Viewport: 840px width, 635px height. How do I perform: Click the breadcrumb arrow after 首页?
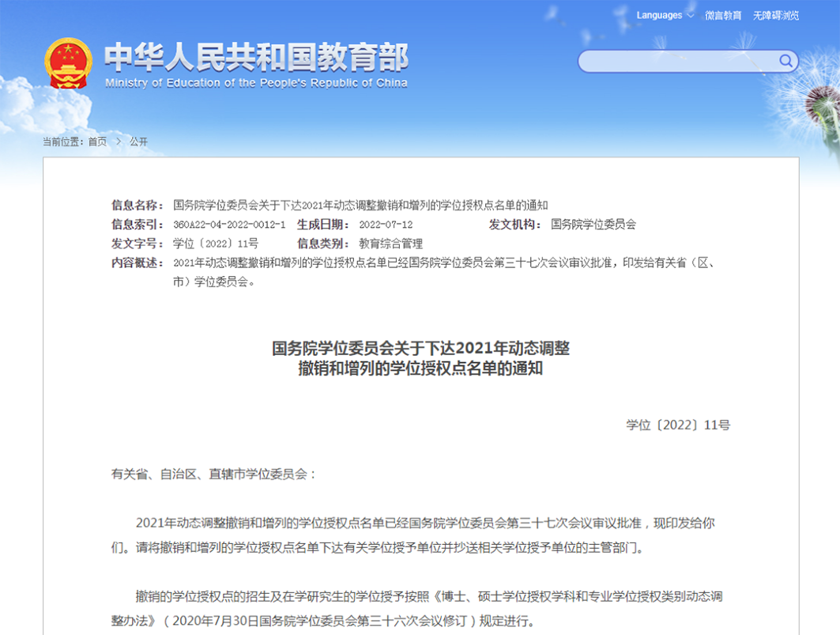tap(119, 142)
